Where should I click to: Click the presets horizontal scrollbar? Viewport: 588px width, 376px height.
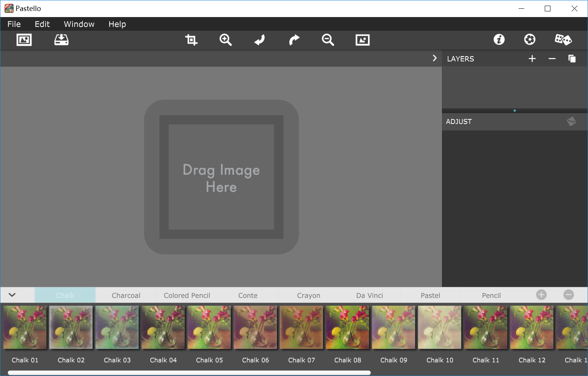[189, 373]
